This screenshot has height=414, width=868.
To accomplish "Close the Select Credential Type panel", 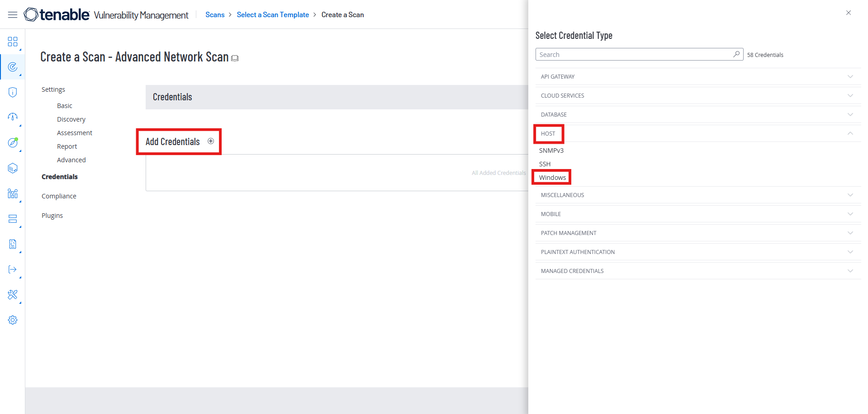I will point(849,13).
